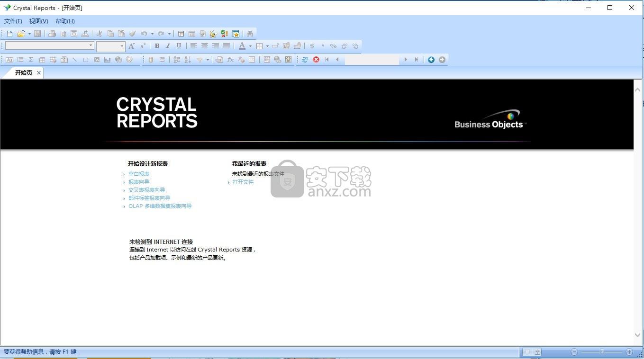The image size is (644, 359).
Task: Toggle Underline formatting
Action: (179, 46)
